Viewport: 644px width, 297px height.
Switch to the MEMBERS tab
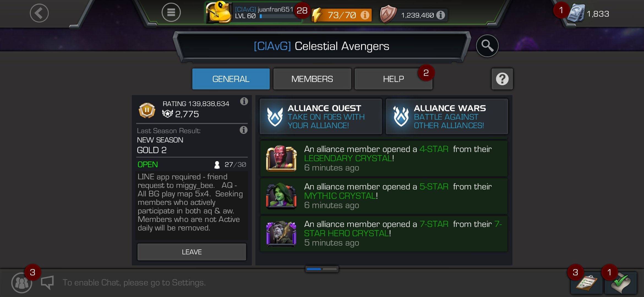(x=312, y=79)
